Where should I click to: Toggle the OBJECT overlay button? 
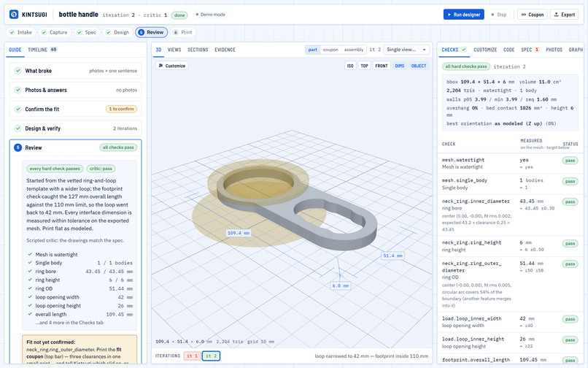pos(419,66)
